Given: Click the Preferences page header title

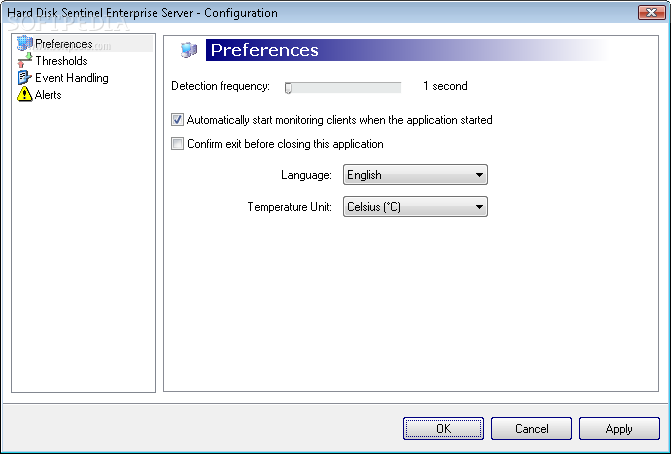Looking at the screenshot, I should 264,50.
